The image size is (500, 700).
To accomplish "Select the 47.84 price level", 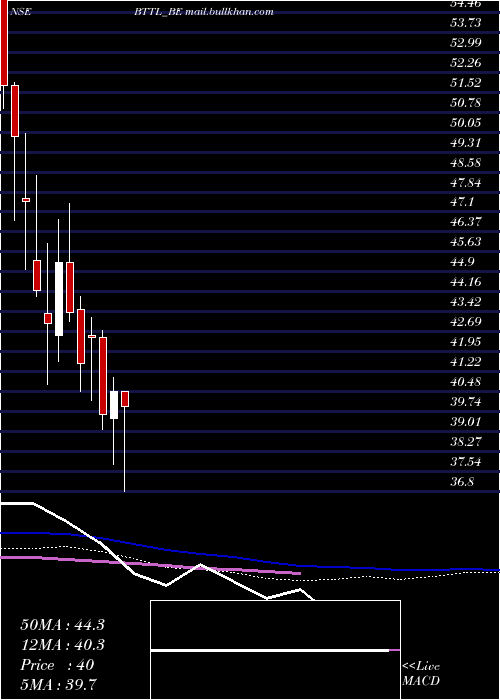I will [466, 183].
